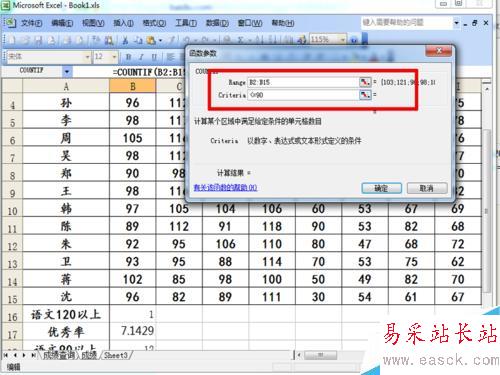This screenshot has width=500, height=375.
Task: Select cell with name 韩
Action: 66,209
